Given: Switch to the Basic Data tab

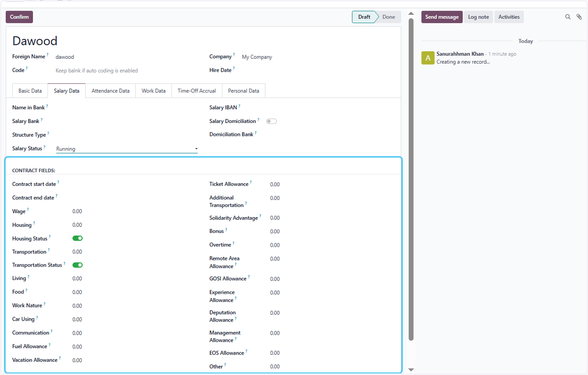Looking at the screenshot, I should coord(30,91).
